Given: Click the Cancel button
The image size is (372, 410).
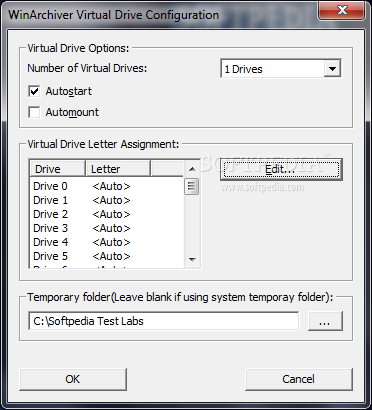Looking at the screenshot, I should [x=299, y=379].
